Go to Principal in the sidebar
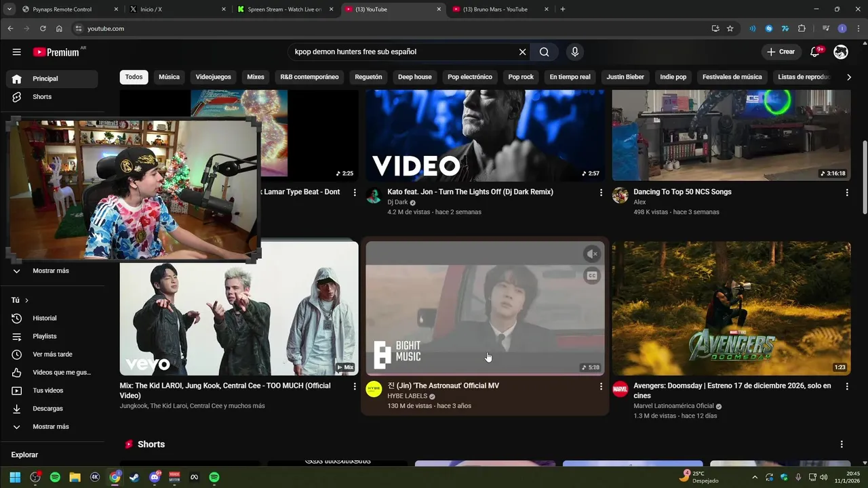The image size is (868, 488). pyautogui.click(x=52, y=79)
